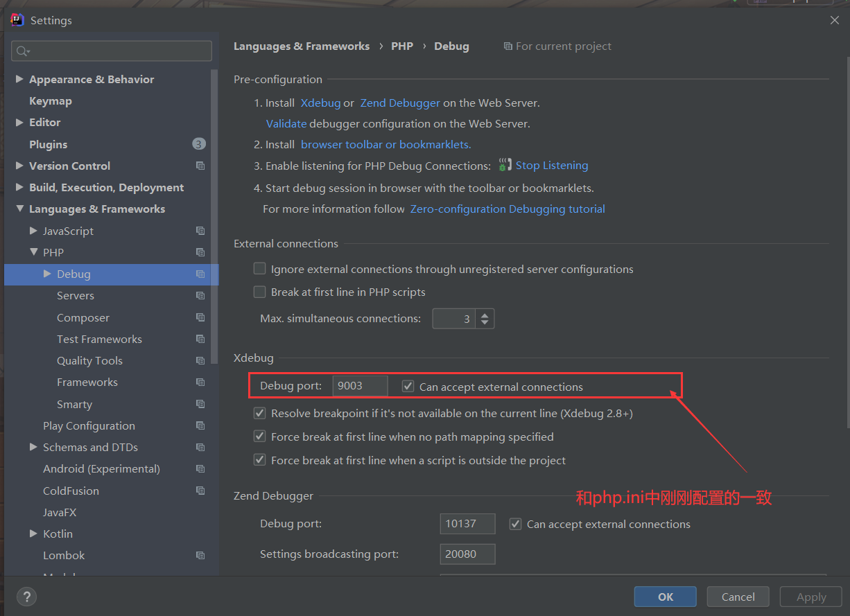The image size is (850, 616).
Task: Toggle Force break when no path mapping specified
Action: (x=260, y=437)
